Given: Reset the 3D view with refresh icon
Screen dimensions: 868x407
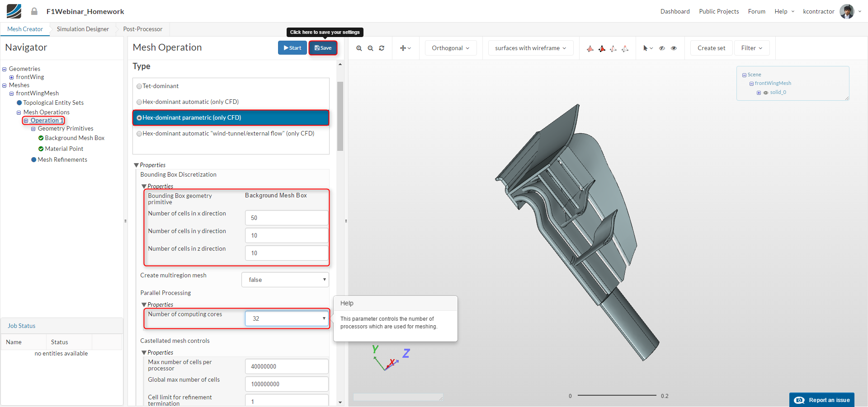Looking at the screenshot, I should (382, 48).
